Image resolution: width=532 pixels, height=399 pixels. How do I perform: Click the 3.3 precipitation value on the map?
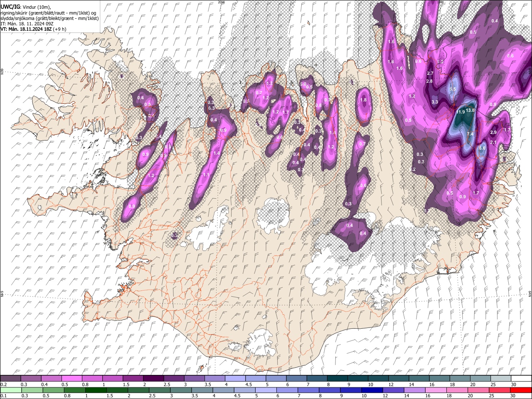[x=435, y=102]
